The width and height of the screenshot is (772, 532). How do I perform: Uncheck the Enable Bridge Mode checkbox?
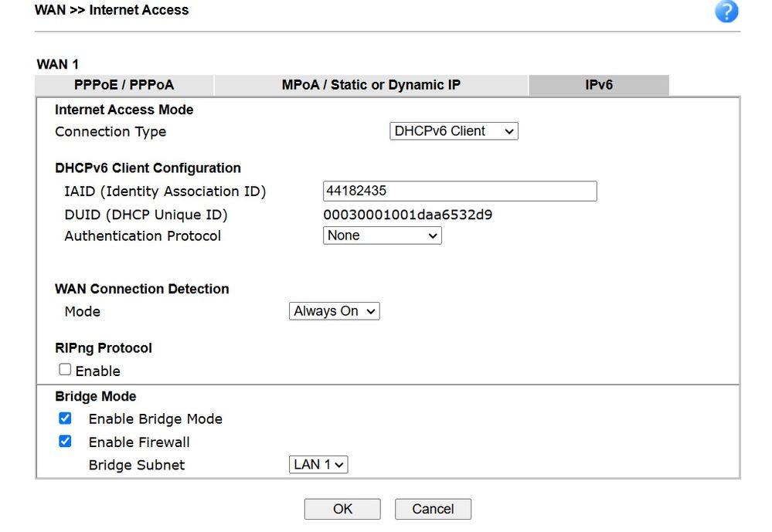[x=66, y=418]
